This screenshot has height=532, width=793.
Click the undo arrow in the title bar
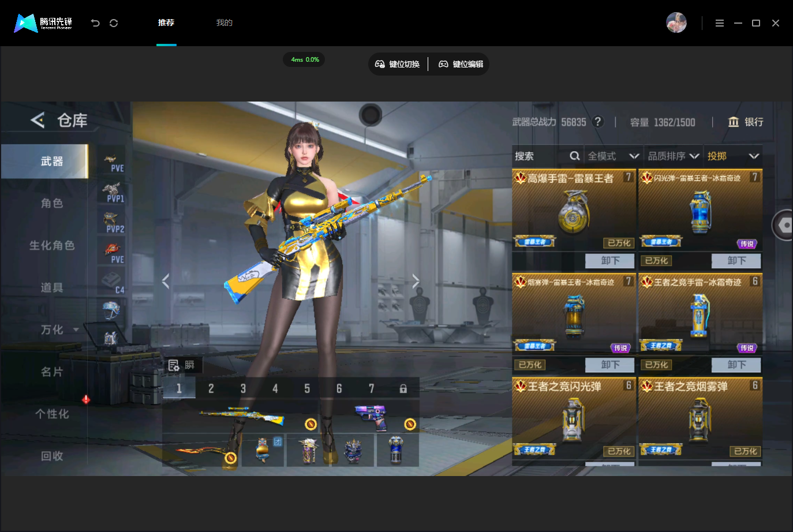pos(95,23)
